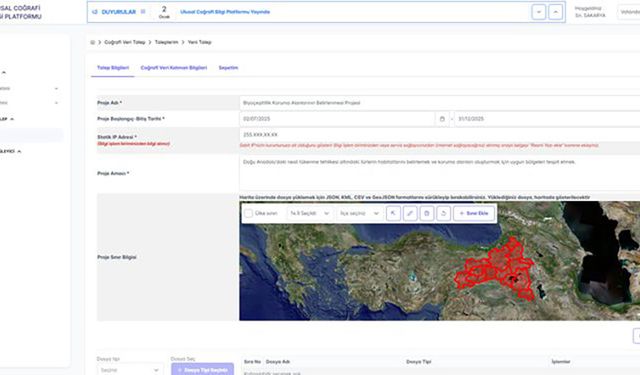This screenshot has width=640, height=375.
Task: Open the Sepetim tab
Action: click(x=228, y=68)
